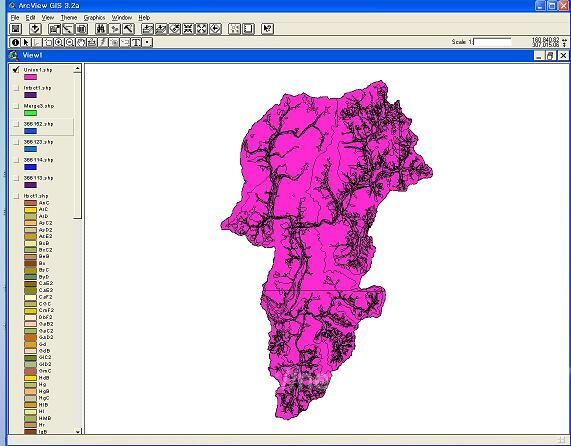Open the theme table icon
This screenshot has height=446, width=571.
tap(82, 29)
